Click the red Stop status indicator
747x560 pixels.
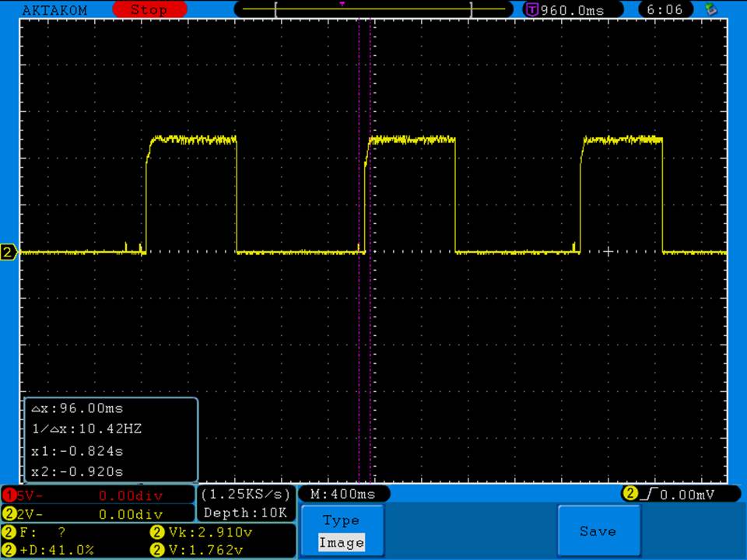click(x=149, y=10)
